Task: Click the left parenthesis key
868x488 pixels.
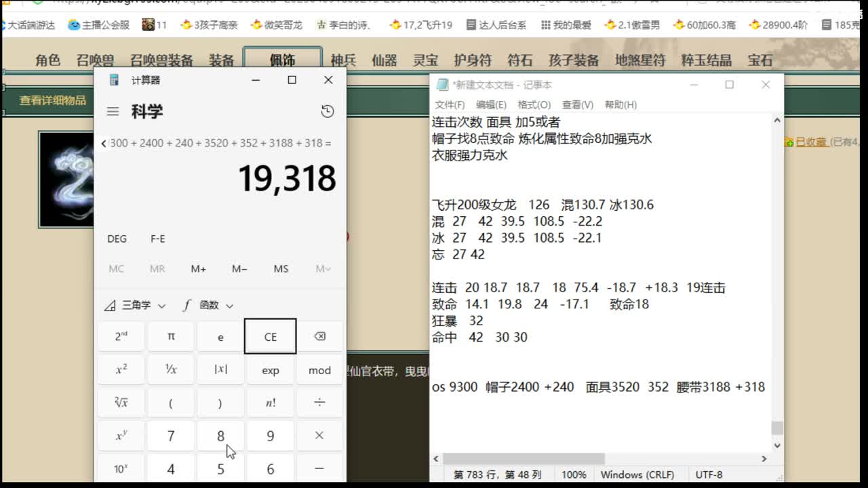Action: click(171, 403)
